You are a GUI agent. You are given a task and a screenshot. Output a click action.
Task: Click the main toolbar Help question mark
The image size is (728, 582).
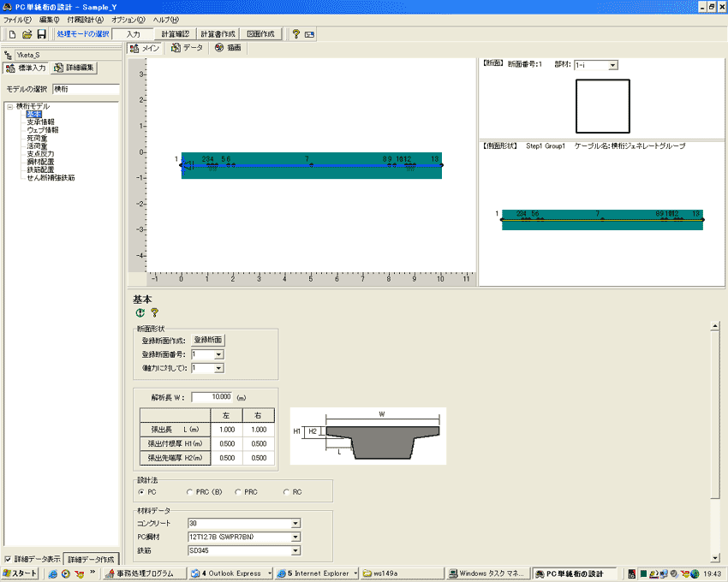(295, 34)
